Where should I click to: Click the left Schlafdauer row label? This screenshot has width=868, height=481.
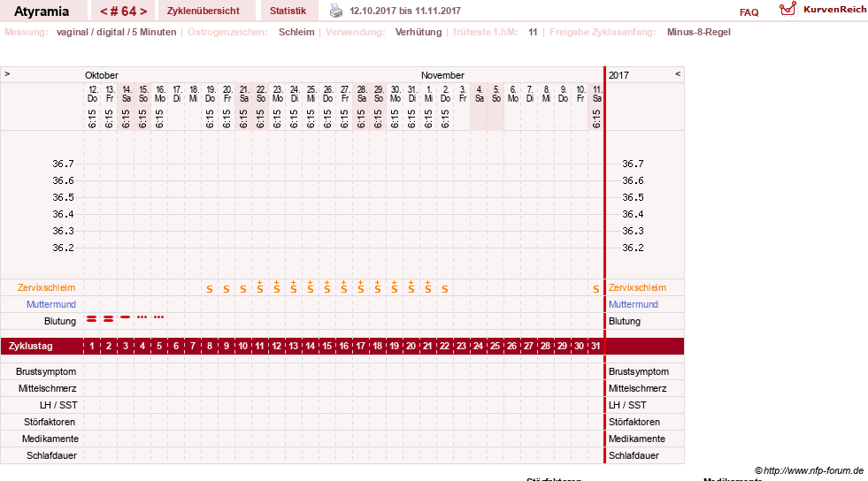(x=51, y=455)
